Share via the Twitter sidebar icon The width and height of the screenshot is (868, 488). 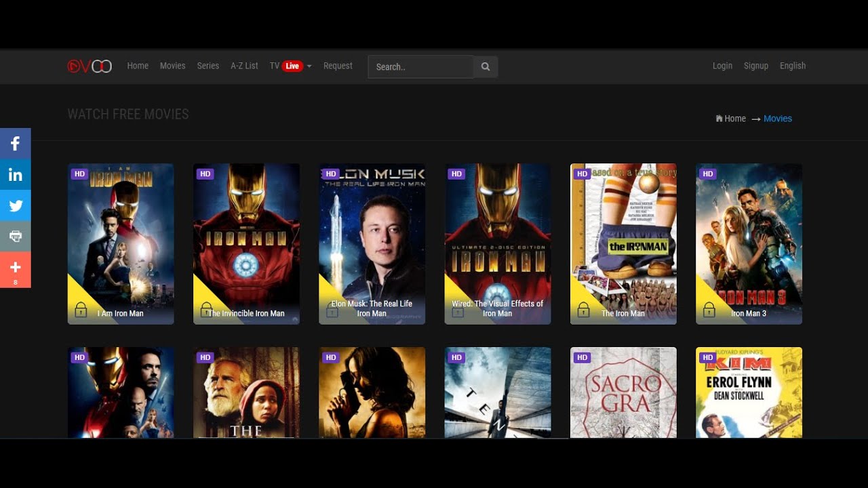coord(16,206)
